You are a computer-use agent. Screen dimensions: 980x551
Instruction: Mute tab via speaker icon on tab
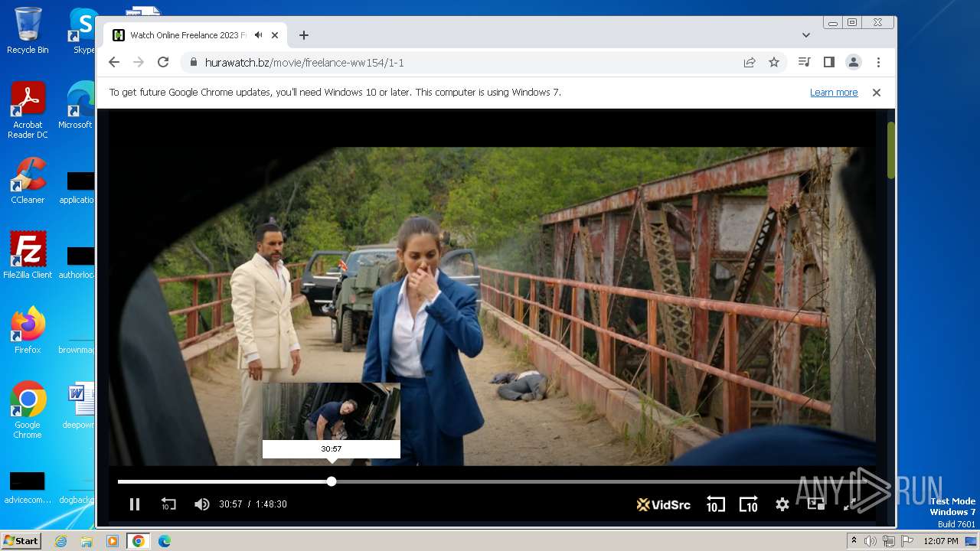[259, 35]
